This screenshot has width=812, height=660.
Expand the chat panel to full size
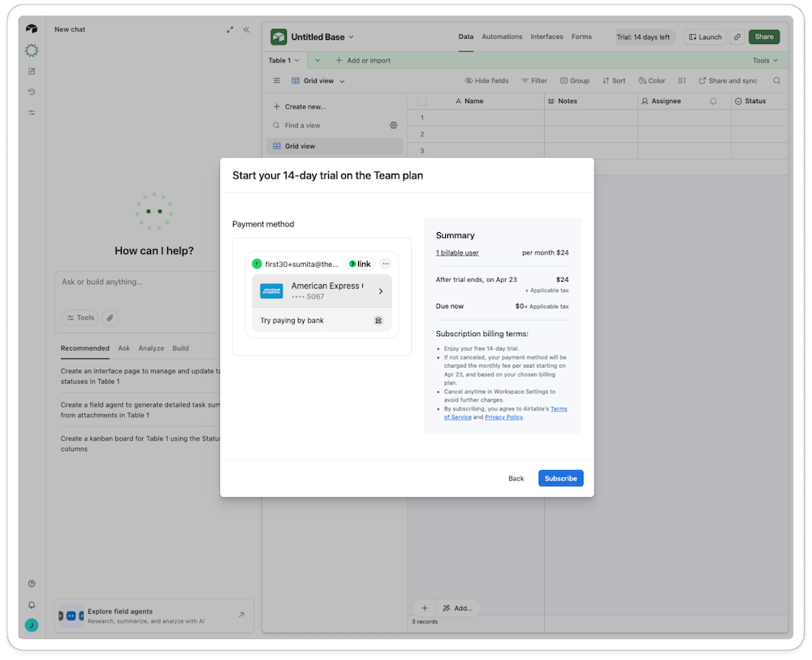230,29
